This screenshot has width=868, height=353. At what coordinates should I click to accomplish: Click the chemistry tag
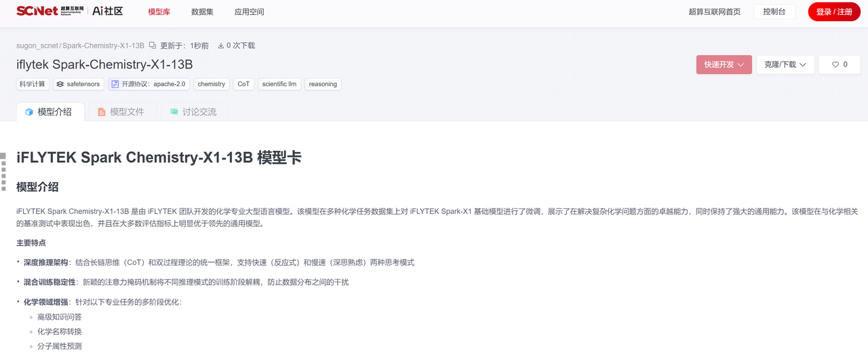(212, 84)
